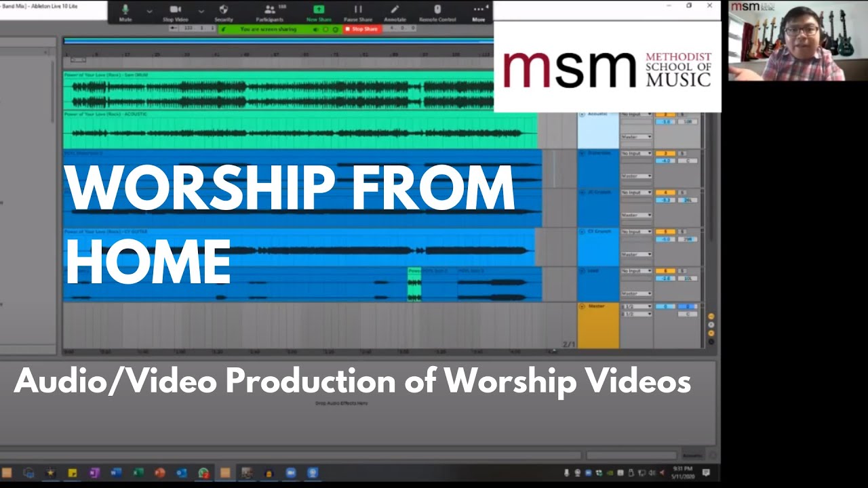
Task: Unfold the JC Crunch track
Action: click(x=582, y=192)
